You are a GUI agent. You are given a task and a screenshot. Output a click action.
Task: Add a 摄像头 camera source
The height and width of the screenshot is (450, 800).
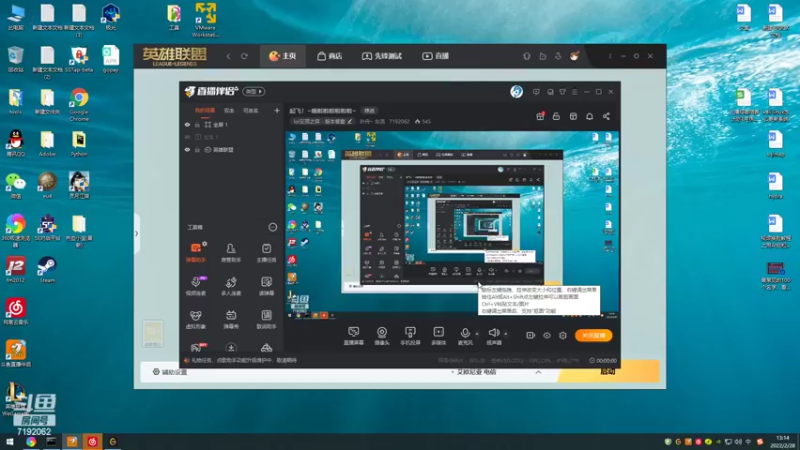[x=382, y=336]
